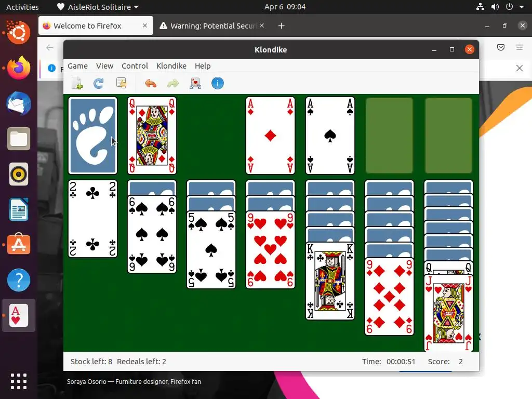The width and height of the screenshot is (532, 399).
Task: Click the Score value in status bar
Action: (x=461, y=362)
